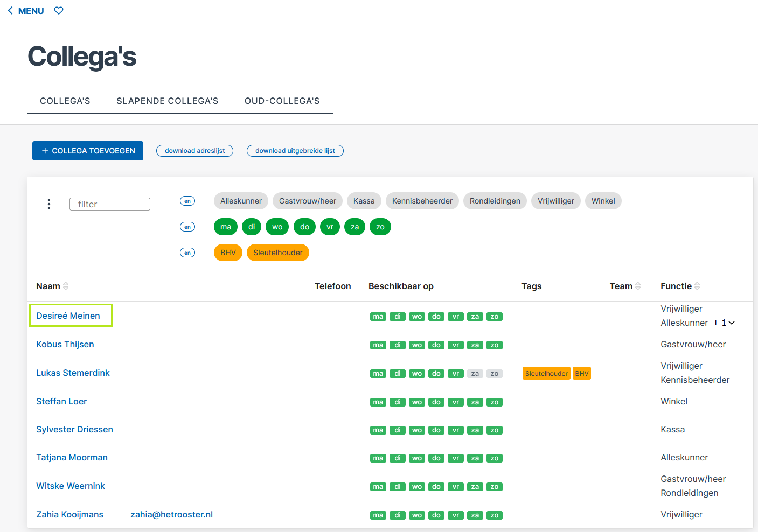Sort by Functie column arrows

697,286
